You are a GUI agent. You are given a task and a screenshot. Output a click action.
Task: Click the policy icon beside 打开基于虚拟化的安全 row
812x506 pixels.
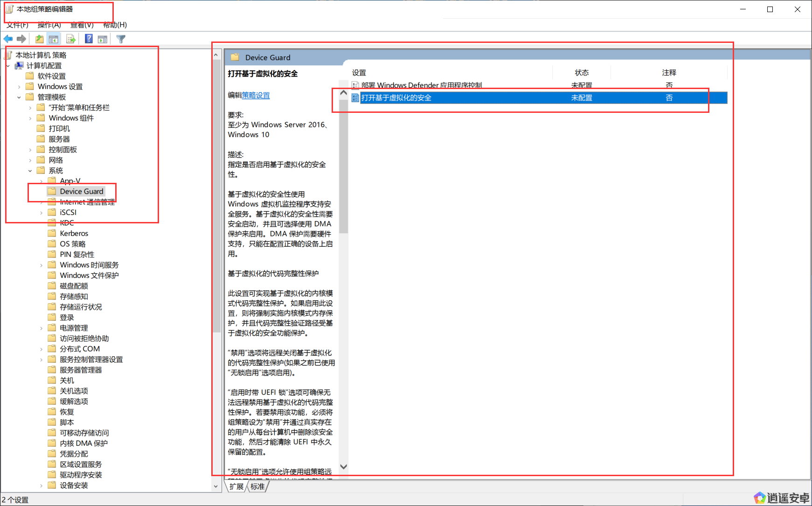pos(355,98)
